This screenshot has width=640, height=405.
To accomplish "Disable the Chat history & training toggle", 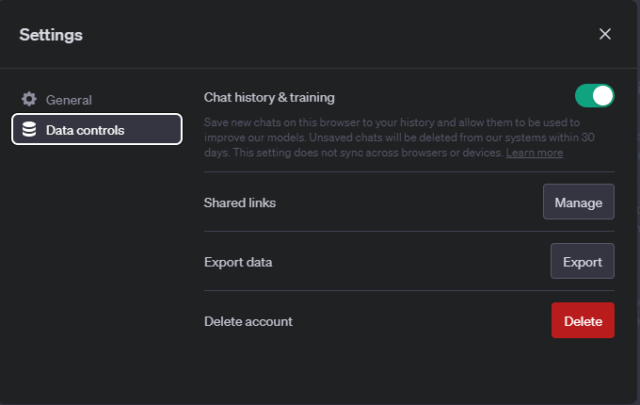I will (594, 96).
